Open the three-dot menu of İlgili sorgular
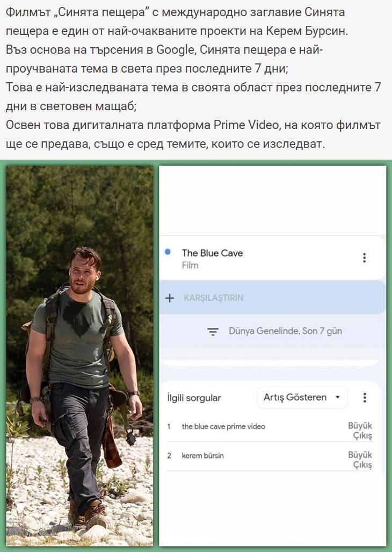The height and width of the screenshot is (552, 392). click(x=365, y=397)
